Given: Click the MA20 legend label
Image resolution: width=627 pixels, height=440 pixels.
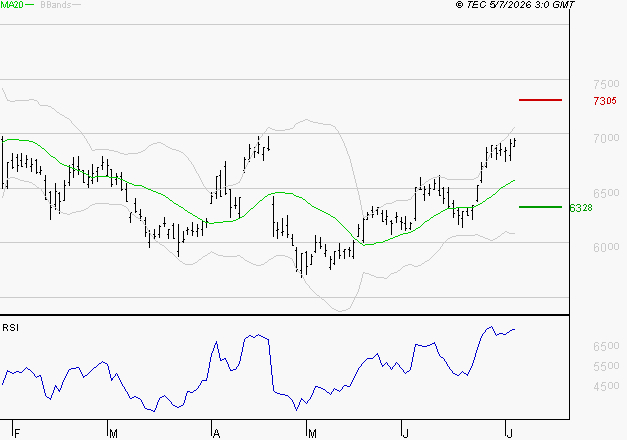Looking at the screenshot, I should (x=12, y=5).
